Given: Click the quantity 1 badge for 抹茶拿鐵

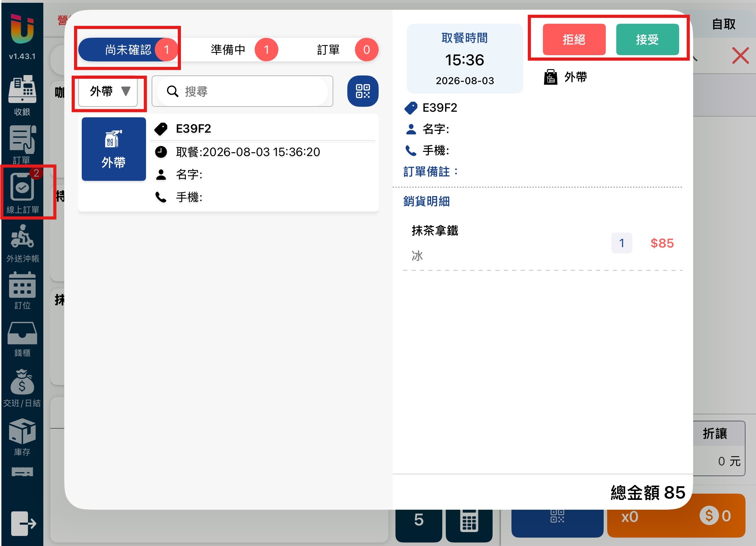Looking at the screenshot, I should click(621, 243).
